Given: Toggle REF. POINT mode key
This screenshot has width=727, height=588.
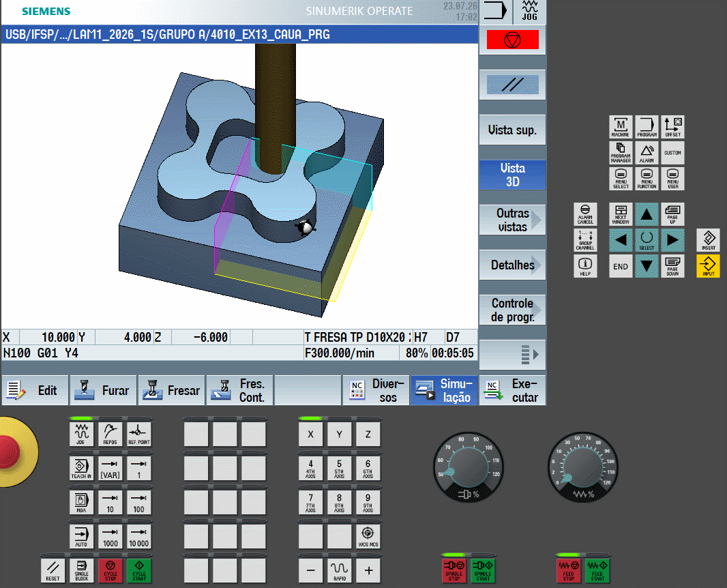Looking at the screenshot, I should (138, 434).
